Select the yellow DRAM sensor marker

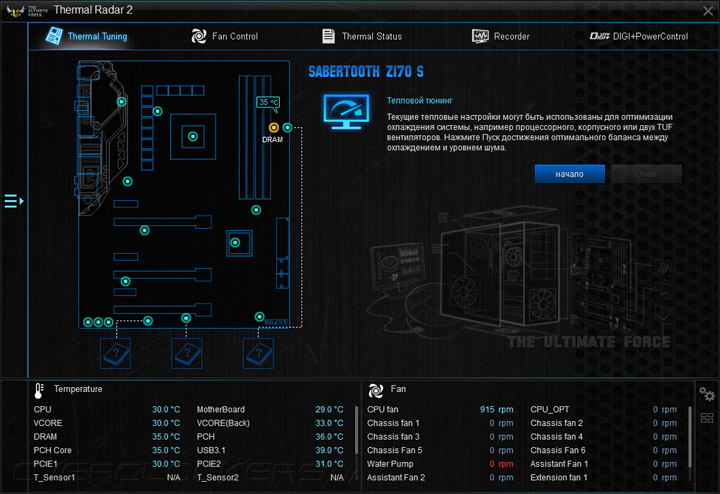tap(274, 127)
